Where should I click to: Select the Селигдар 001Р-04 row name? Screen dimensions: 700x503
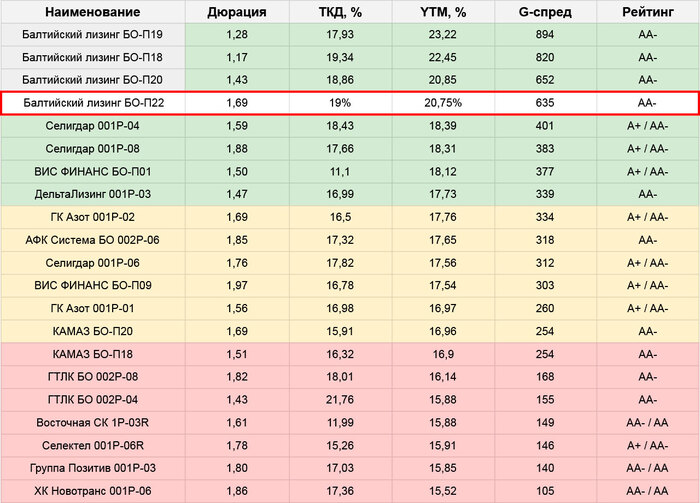click(93, 126)
